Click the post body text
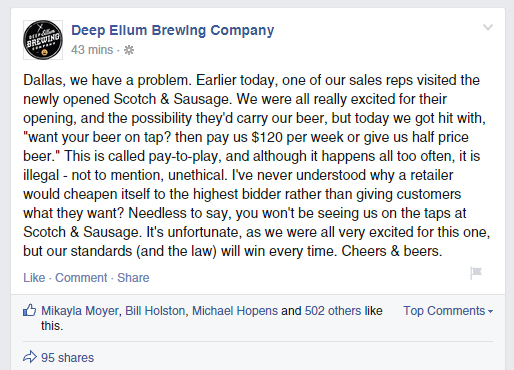 click(x=256, y=166)
